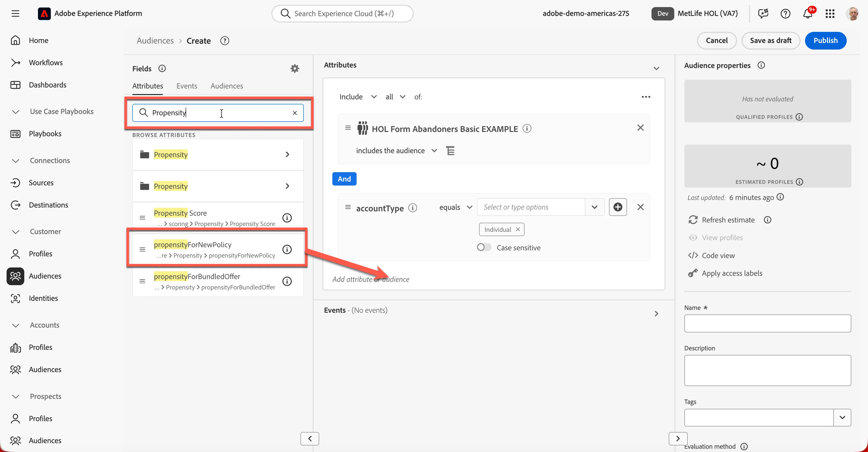The width and height of the screenshot is (868, 452).
Task: Open the equals operator dropdown
Action: click(x=455, y=208)
